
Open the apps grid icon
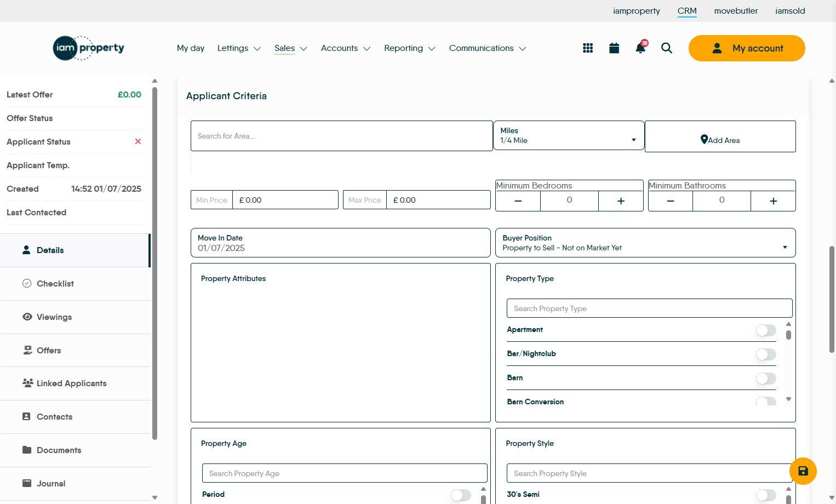[588, 48]
